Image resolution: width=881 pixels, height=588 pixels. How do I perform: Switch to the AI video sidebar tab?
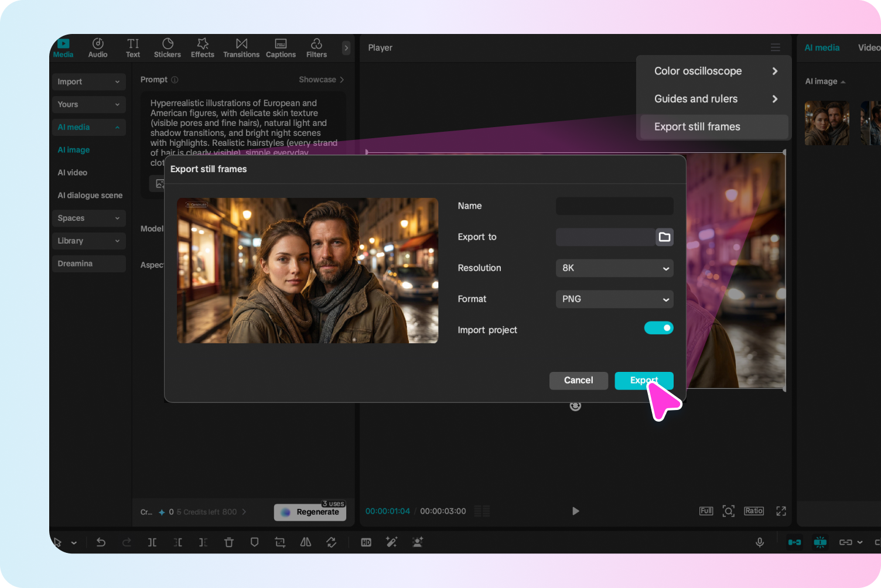tap(72, 172)
